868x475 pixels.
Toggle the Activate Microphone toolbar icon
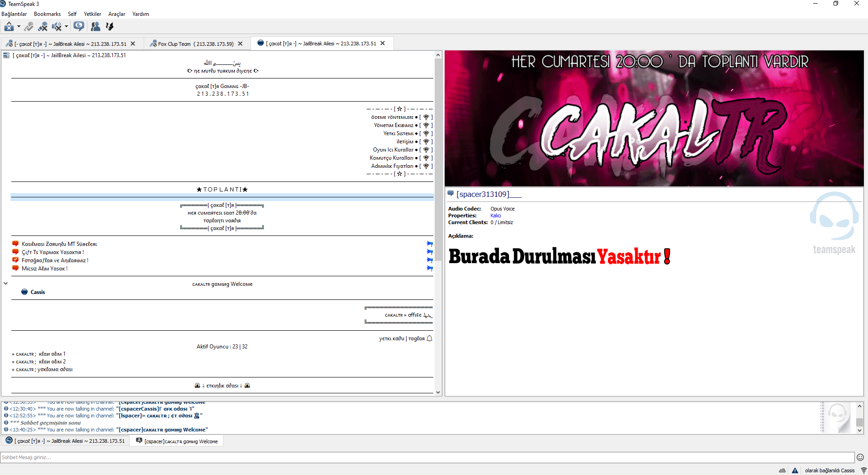click(x=29, y=27)
